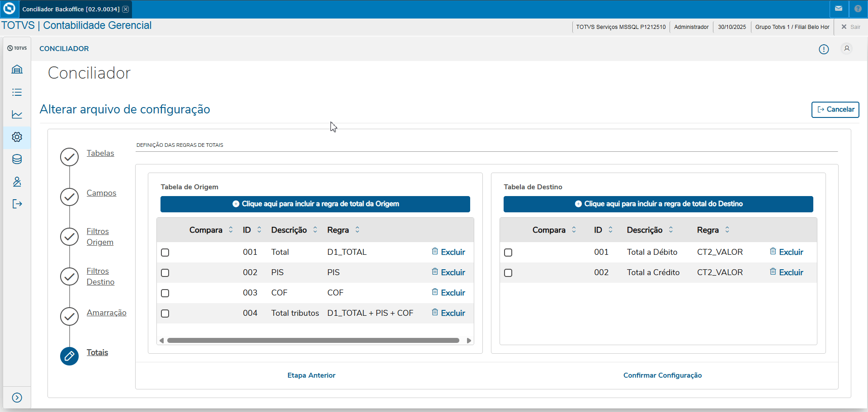Check the Compara box for Total tributos
868x412 pixels.
165,314
